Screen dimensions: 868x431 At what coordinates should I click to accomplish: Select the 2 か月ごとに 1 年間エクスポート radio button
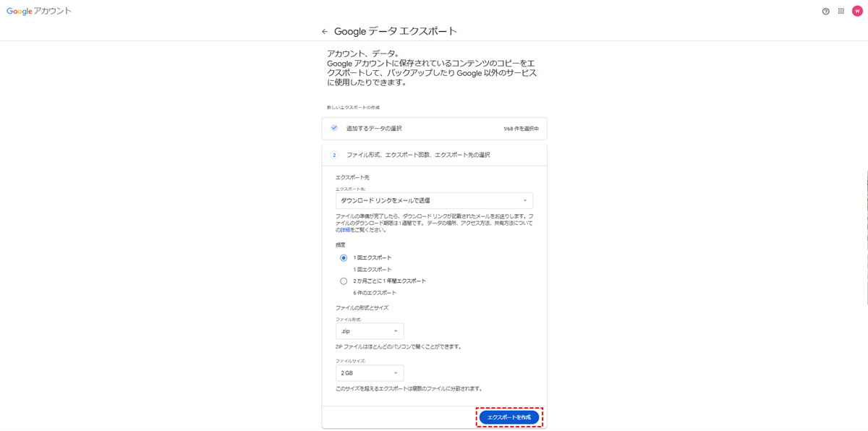(x=344, y=281)
